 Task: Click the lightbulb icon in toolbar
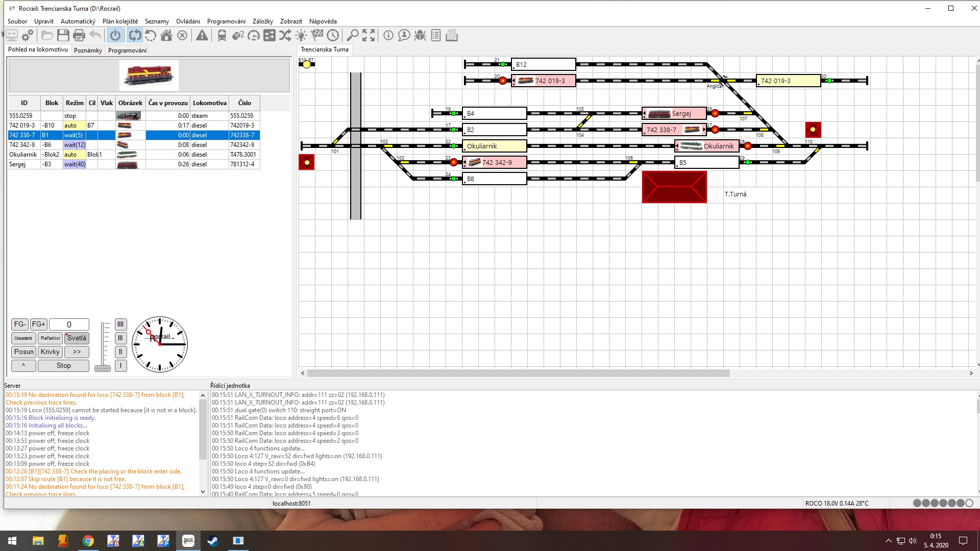pos(301,35)
